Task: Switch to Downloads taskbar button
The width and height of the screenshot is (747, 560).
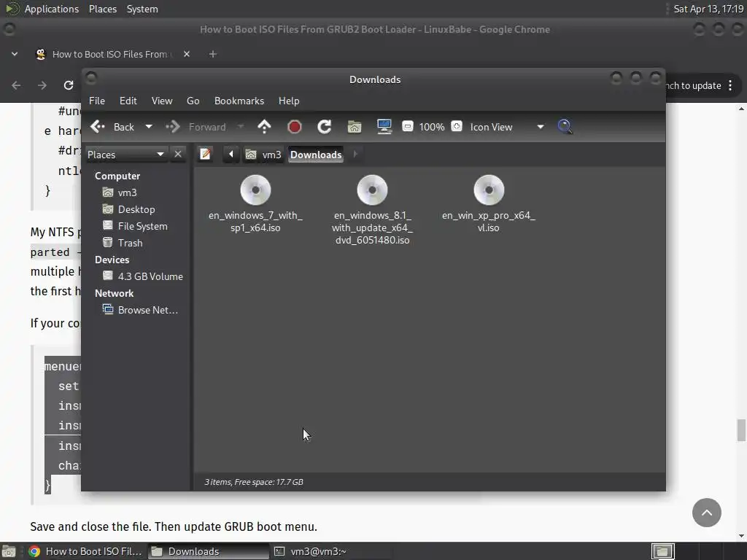Action: [x=208, y=551]
